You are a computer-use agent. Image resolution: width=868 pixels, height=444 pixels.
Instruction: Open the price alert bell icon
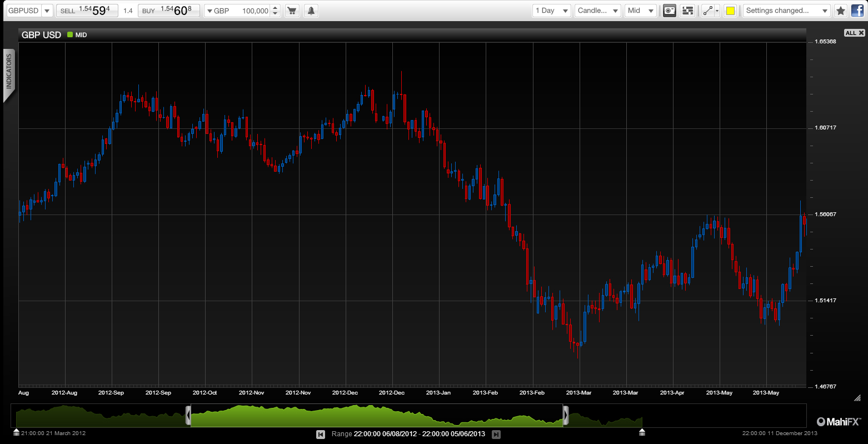pyautogui.click(x=311, y=11)
